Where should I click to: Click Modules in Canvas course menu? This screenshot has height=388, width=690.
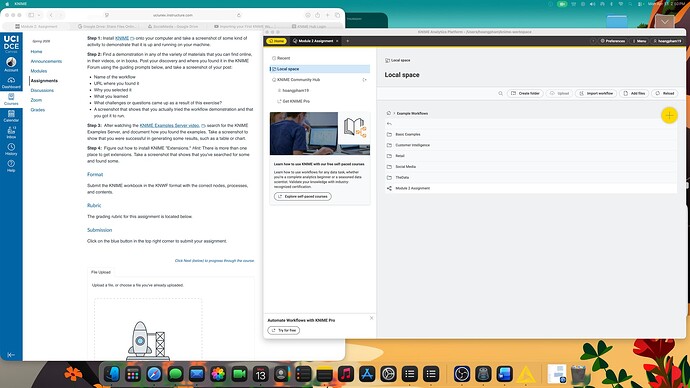pyautogui.click(x=39, y=71)
